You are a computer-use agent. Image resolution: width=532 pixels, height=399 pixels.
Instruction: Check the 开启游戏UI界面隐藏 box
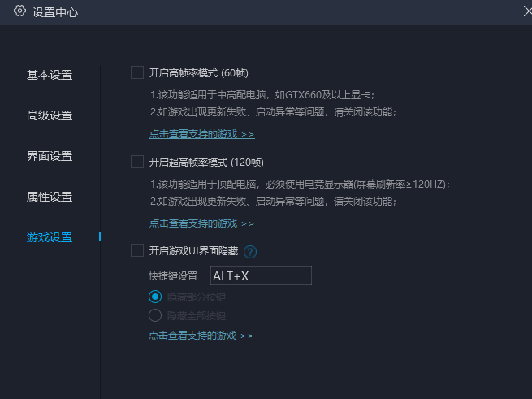pyautogui.click(x=137, y=250)
